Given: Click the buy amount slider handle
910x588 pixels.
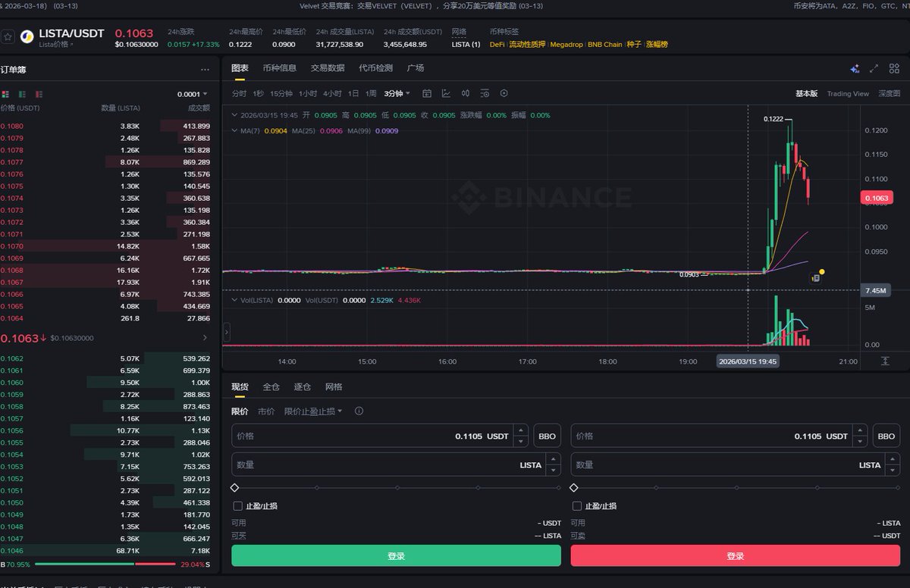Looking at the screenshot, I should (x=234, y=488).
